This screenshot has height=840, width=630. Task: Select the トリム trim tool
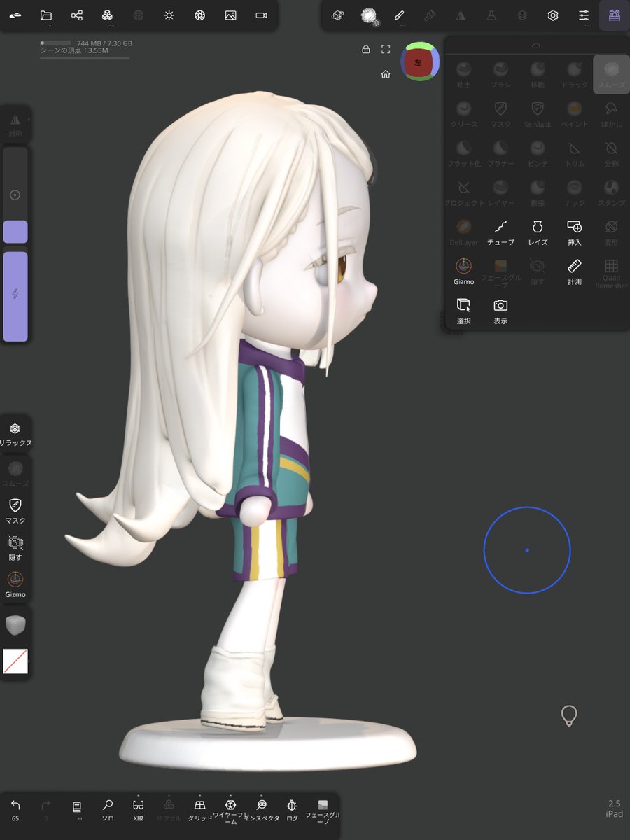(x=575, y=153)
